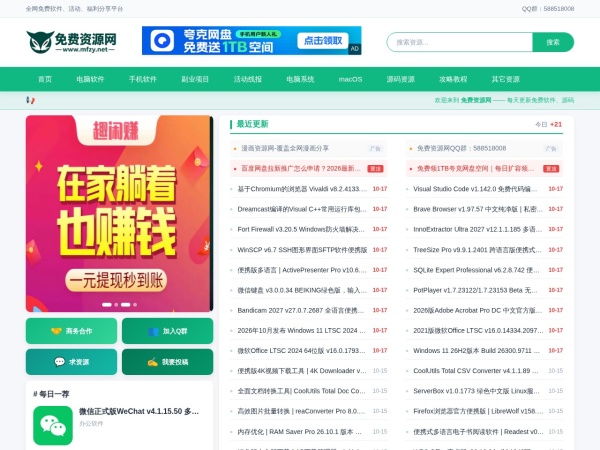Open the 电脑系统 navigation item
The width and height of the screenshot is (600, 450).
[x=300, y=79]
